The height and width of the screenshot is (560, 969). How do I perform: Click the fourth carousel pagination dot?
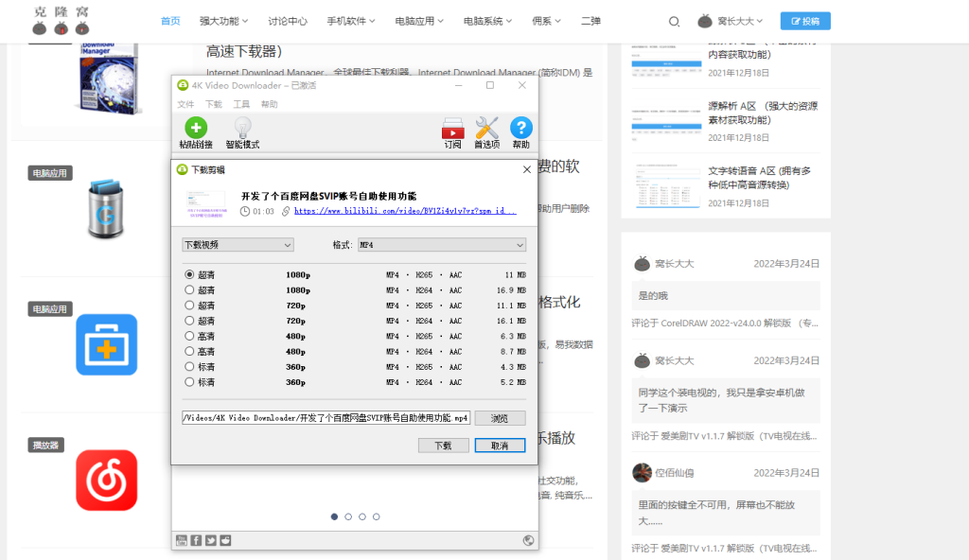coord(377,516)
